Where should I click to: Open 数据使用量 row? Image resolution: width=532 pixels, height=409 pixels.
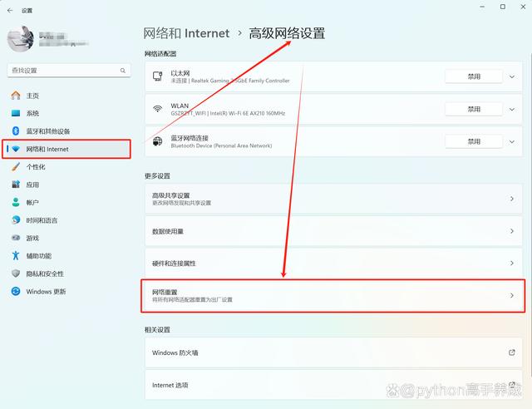click(x=333, y=231)
